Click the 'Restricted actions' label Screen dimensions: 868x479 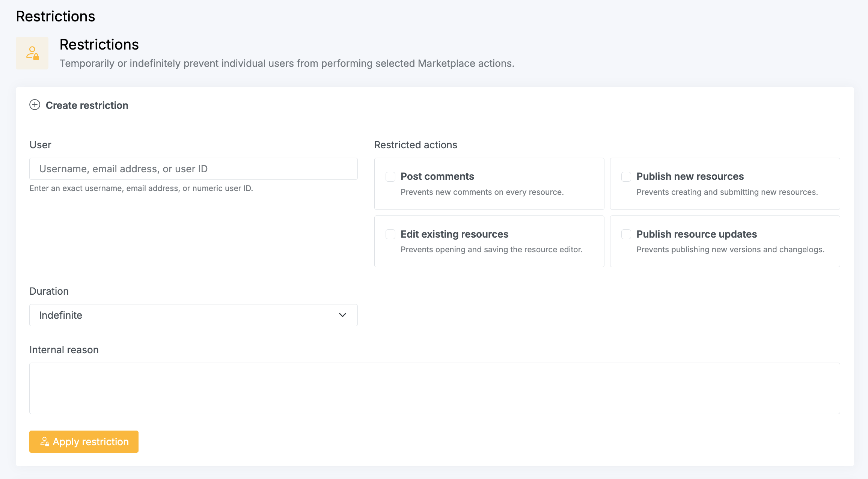tap(416, 145)
